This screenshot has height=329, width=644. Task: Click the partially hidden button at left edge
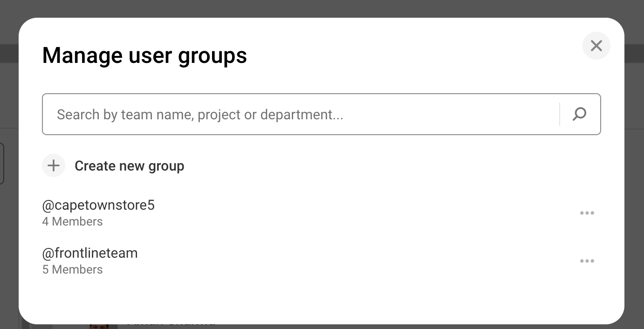(x=2, y=163)
